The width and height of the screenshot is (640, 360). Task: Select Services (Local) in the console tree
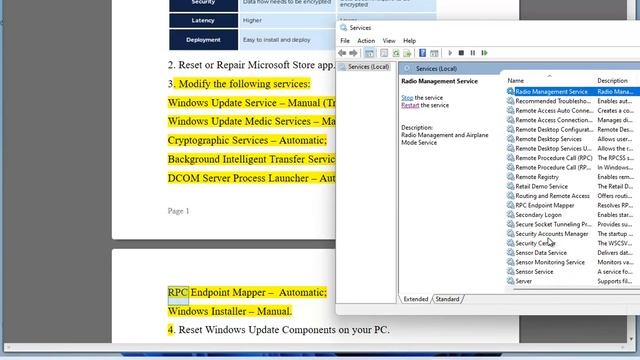(x=368, y=67)
